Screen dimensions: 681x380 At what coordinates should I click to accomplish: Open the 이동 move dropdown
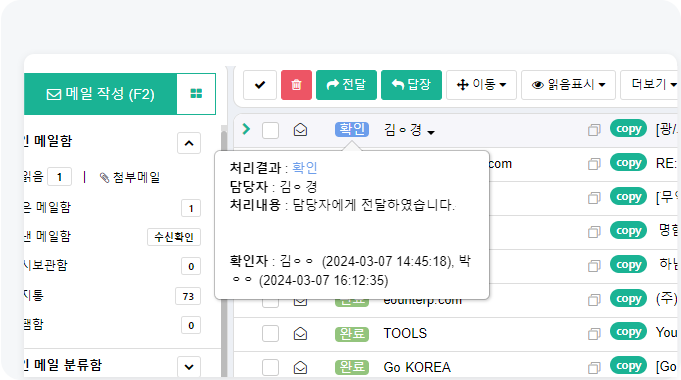click(x=481, y=85)
